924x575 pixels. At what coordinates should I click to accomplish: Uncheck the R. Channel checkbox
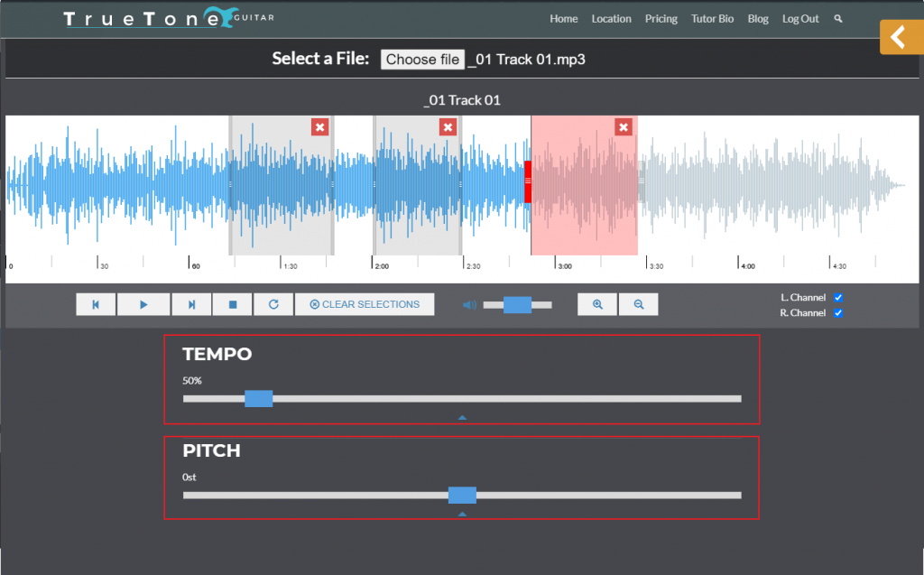[838, 312]
